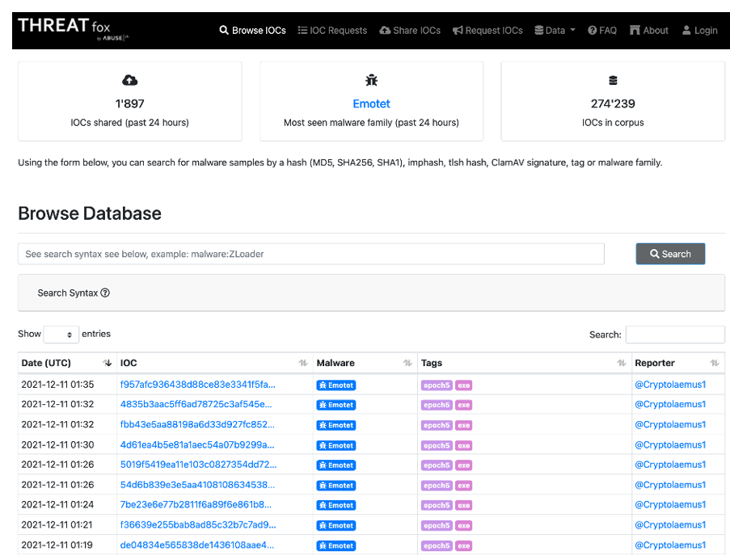Open the Emotet most seen malware link
This screenshot has width=730, height=560.
(372, 103)
